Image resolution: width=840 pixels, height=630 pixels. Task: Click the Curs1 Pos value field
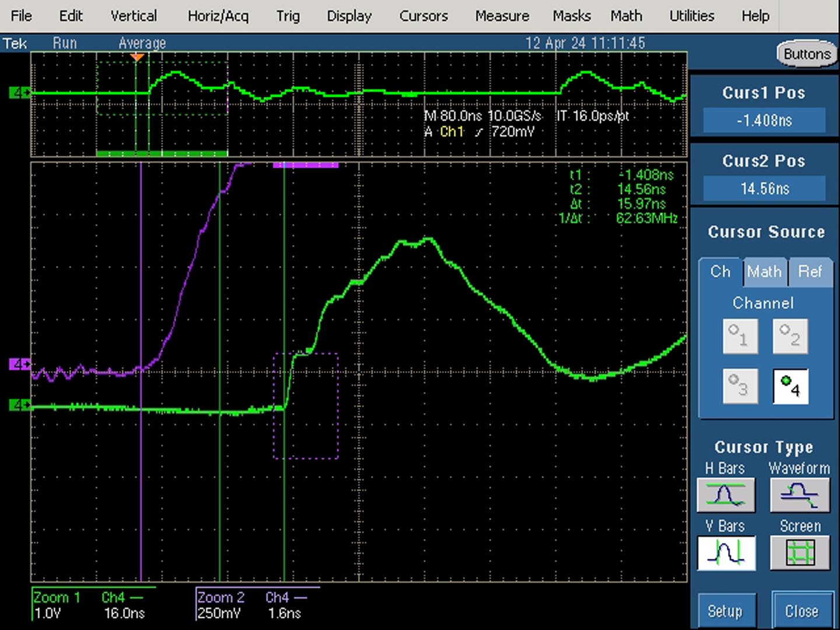[x=764, y=121]
